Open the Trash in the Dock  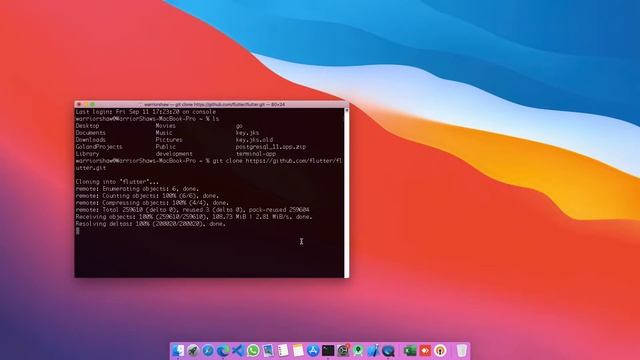coord(462,351)
